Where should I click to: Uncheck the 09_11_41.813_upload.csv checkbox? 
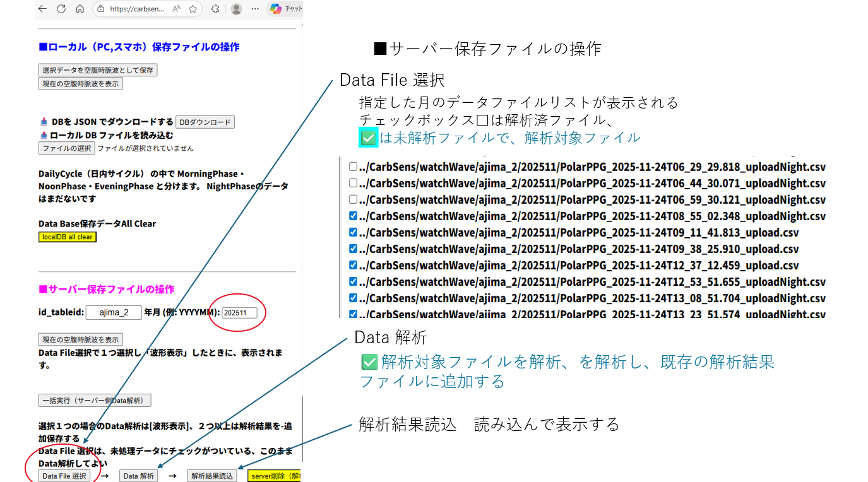[x=353, y=232]
